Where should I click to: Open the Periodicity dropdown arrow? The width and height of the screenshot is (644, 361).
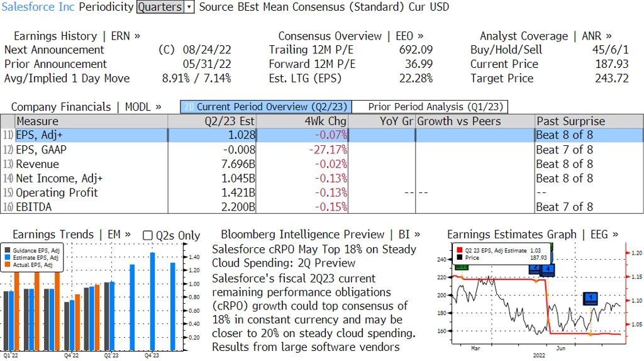[189, 7]
